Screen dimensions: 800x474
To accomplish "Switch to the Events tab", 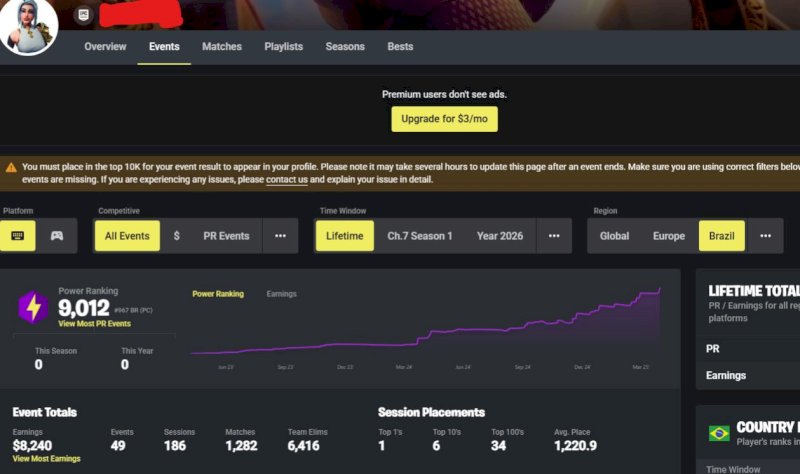I will [164, 46].
